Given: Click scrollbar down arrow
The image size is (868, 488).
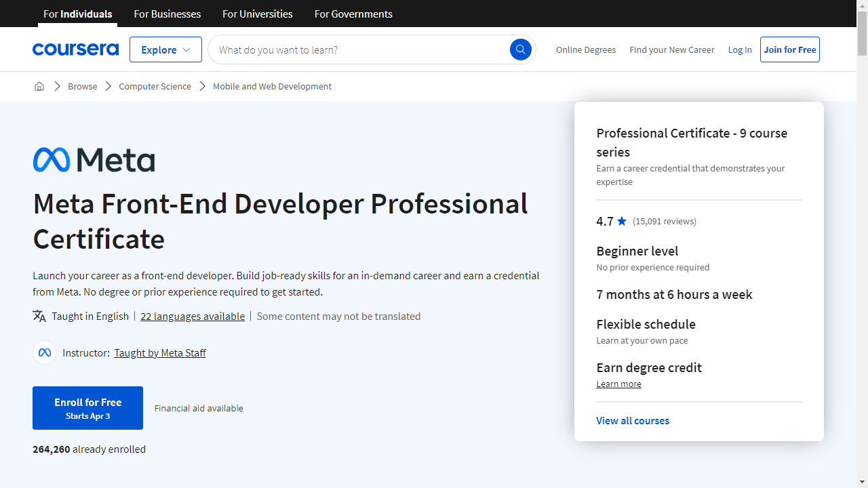Looking at the screenshot, I should tap(862, 482).
